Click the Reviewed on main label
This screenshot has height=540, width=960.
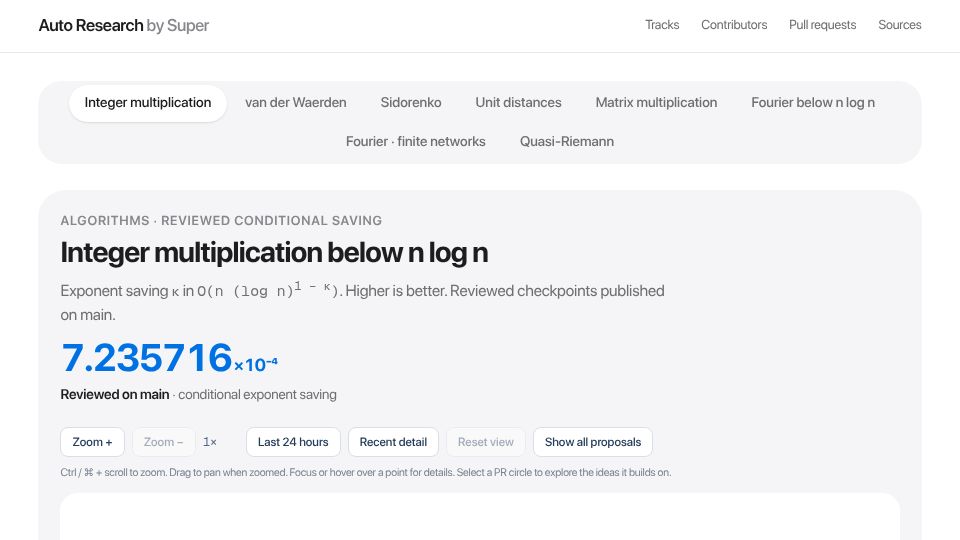point(114,395)
